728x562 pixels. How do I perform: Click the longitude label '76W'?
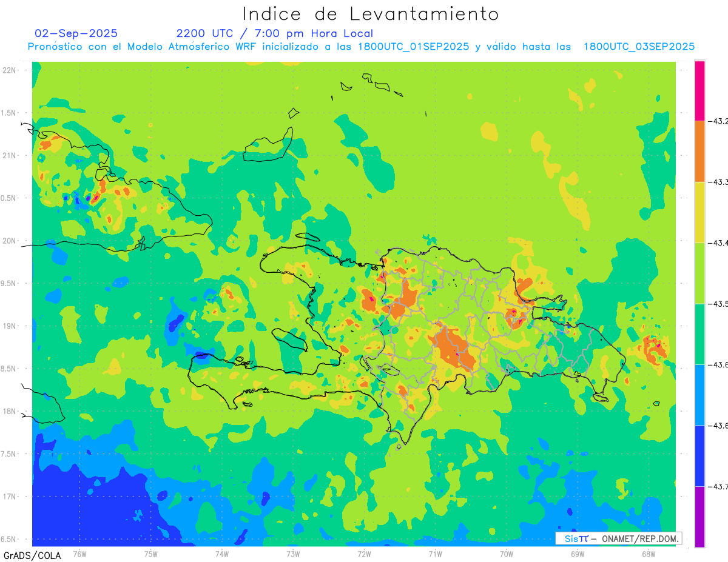point(79,553)
